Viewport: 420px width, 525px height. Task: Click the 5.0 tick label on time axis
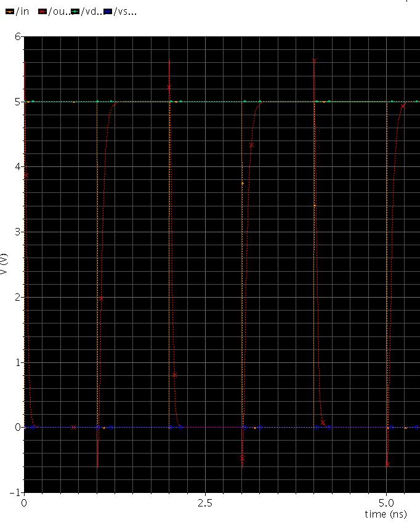(x=386, y=503)
